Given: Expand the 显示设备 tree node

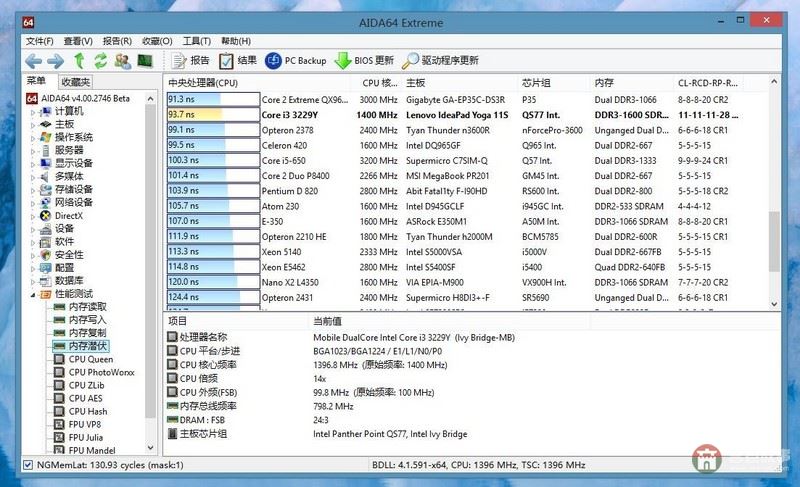Looking at the screenshot, I should click(33, 164).
